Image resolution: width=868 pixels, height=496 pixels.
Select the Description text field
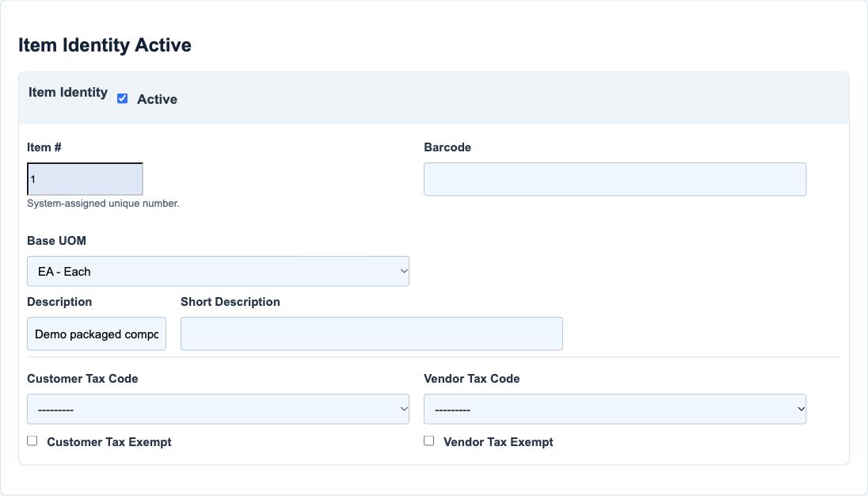97,334
